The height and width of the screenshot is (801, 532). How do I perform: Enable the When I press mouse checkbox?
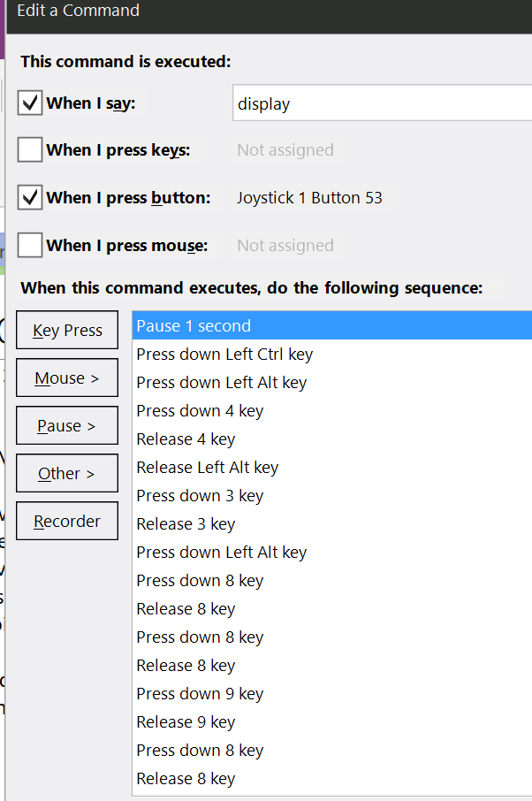(x=30, y=245)
